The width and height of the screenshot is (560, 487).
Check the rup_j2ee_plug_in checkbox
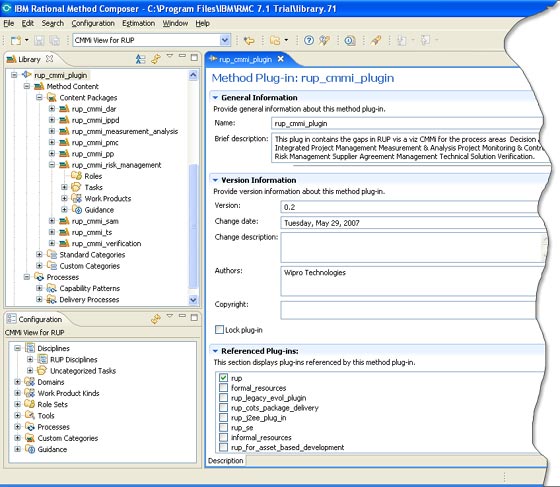tap(224, 418)
